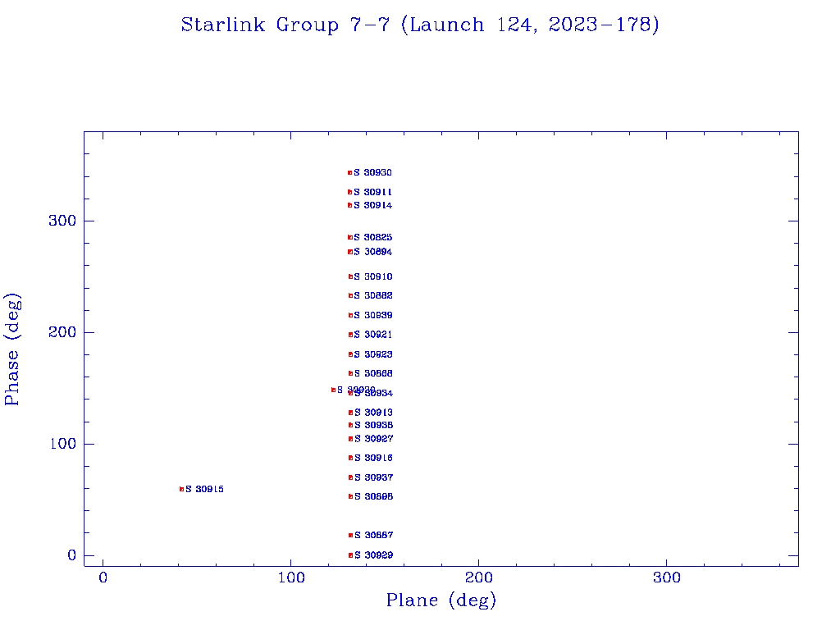The height and width of the screenshot is (630, 840).
Task: Click the y-axis tick value '300'
Action: [62, 221]
